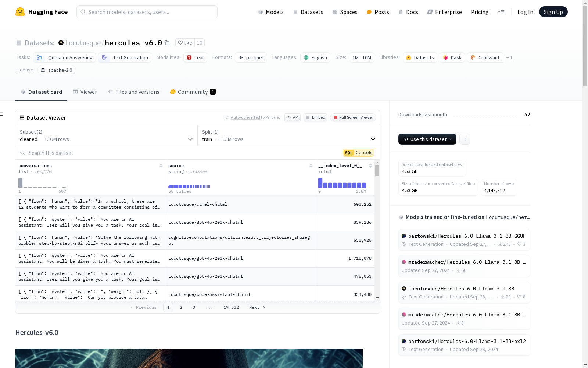The height and width of the screenshot is (368, 588).
Task: Open Enterprise in the top navigation
Action: [x=444, y=12]
